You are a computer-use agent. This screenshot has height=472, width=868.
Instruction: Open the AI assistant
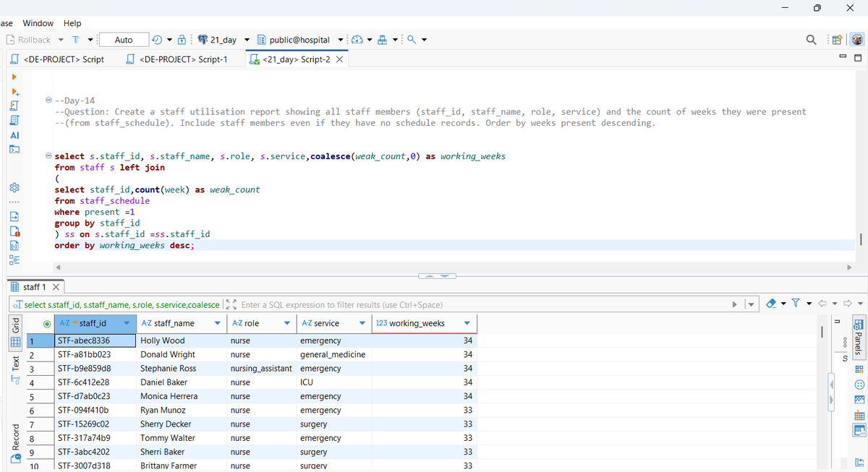pos(13,134)
